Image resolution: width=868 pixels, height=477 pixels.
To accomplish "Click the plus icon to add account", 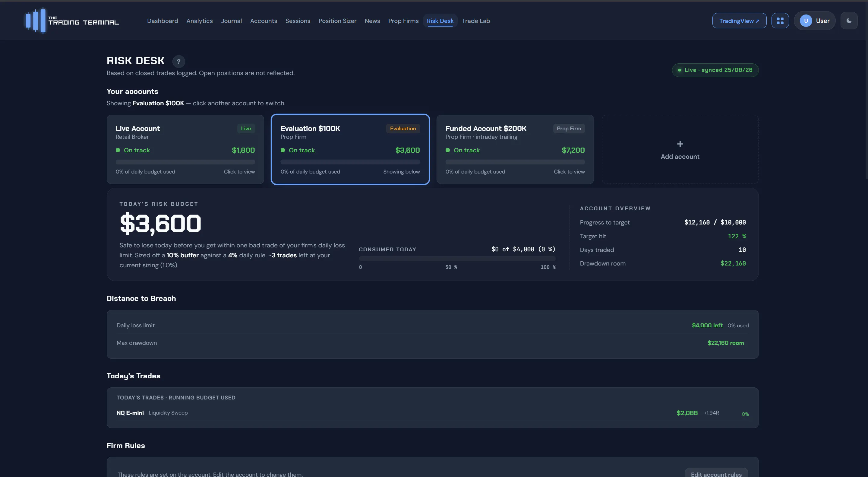I will [x=680, y=144].
